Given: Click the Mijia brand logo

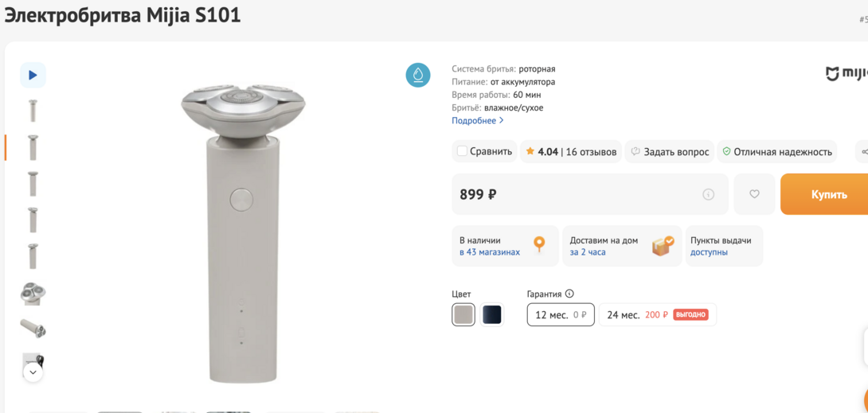Looking at the screenshot, I should [x=846, y=74].
